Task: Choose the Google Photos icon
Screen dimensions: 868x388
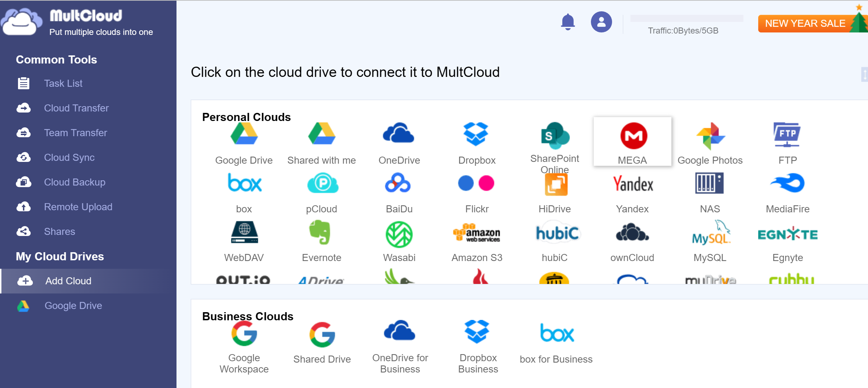Action: click(x=710, y=136)
